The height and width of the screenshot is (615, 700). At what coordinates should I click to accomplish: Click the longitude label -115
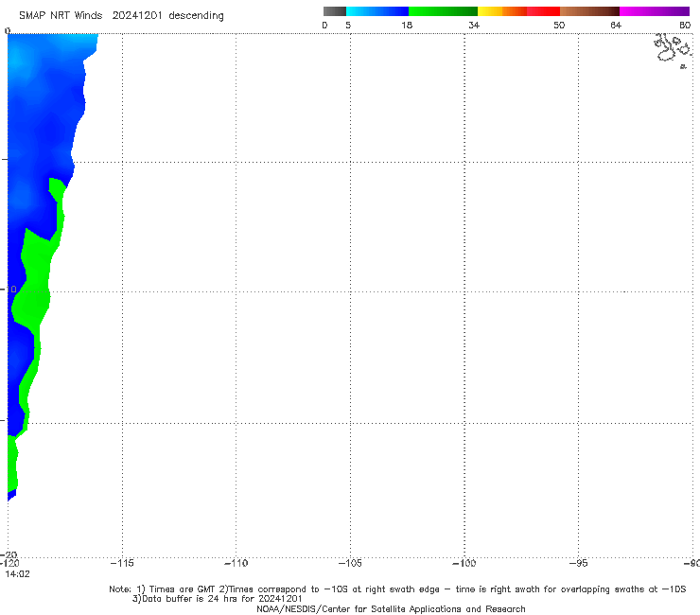pos(122,563)
